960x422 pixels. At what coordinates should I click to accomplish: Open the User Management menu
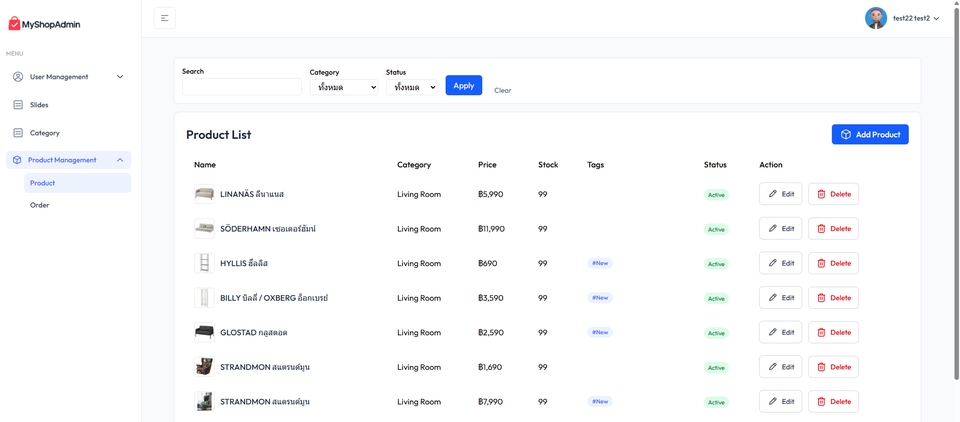(69, 77)
